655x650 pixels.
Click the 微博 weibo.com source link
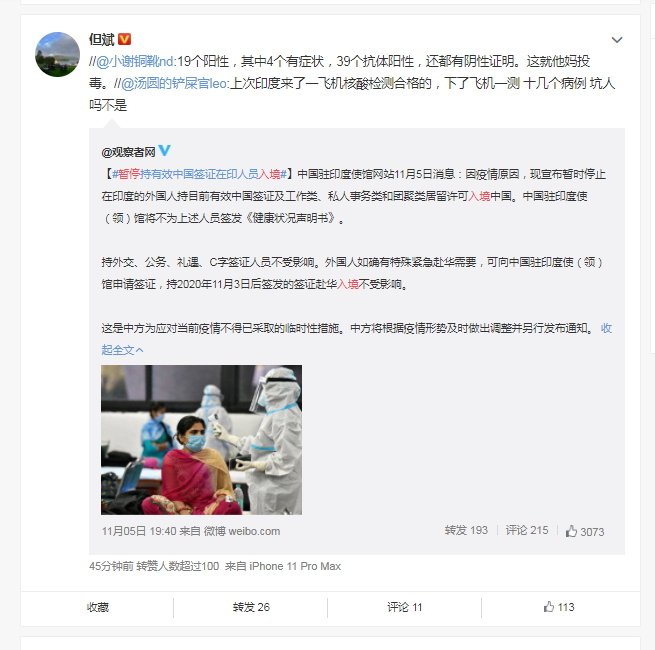[242, 531]
